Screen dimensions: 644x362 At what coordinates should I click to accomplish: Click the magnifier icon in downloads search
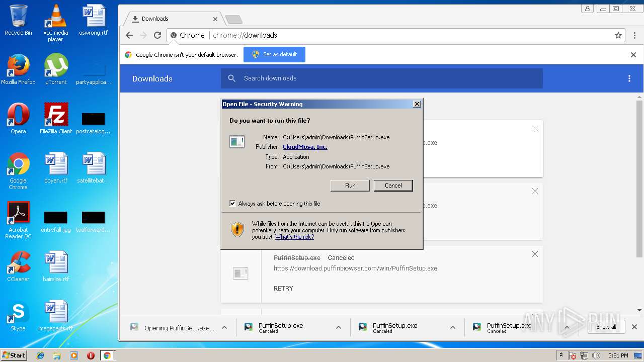pyautogui.click(x=232, y=78)
